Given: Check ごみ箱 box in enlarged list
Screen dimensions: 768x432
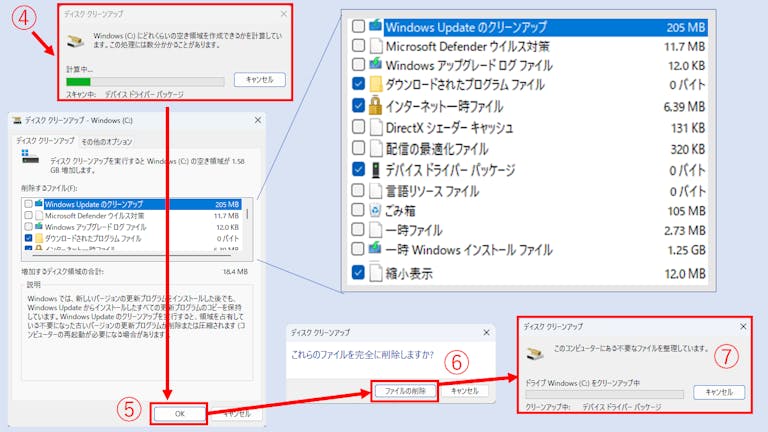Looking at the screenshot, I should pos(358,210).
